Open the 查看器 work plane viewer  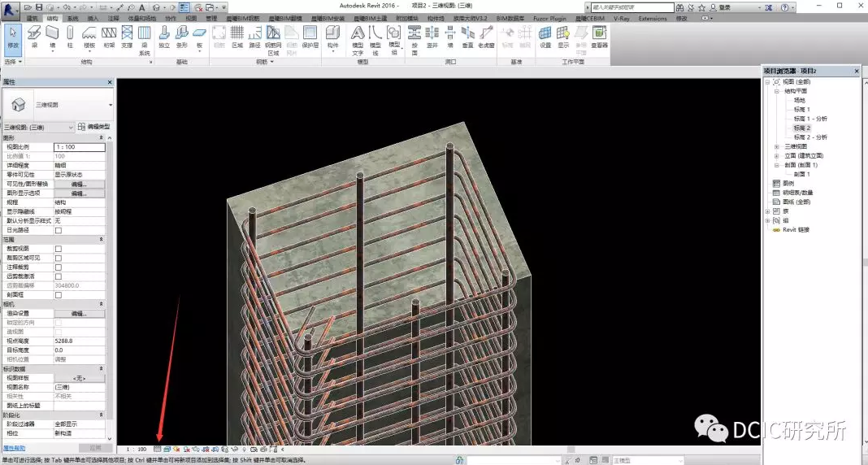click(600, 37)
